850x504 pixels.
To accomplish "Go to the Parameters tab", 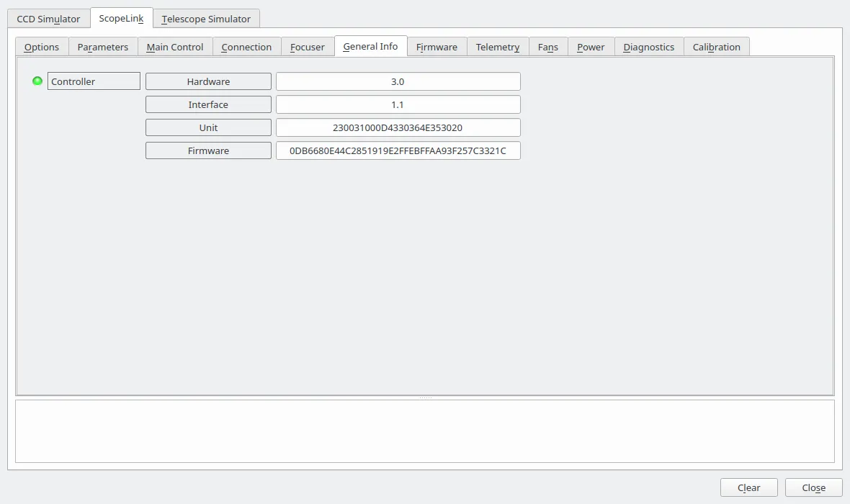I will 103,47.
